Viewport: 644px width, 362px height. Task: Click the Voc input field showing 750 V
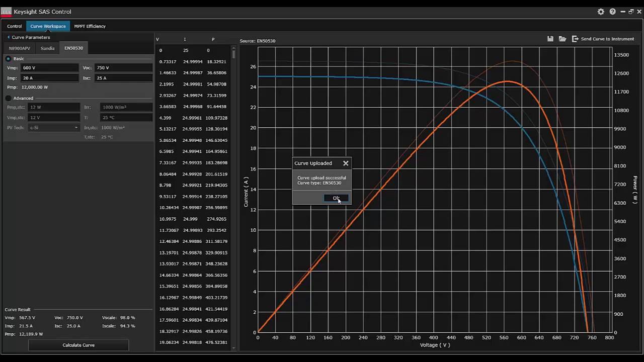coord(124,67)
